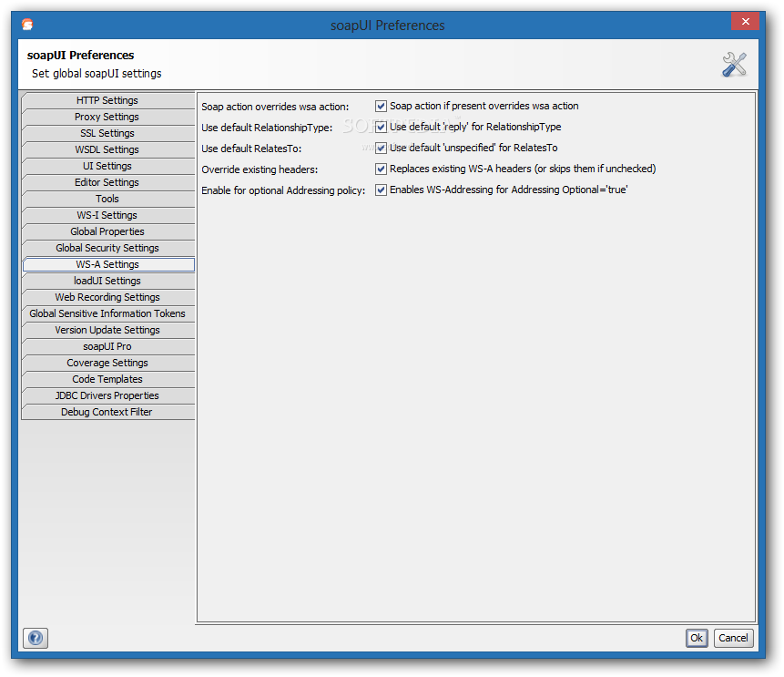Switch to soapUI Pro tab

pos(108,347)
